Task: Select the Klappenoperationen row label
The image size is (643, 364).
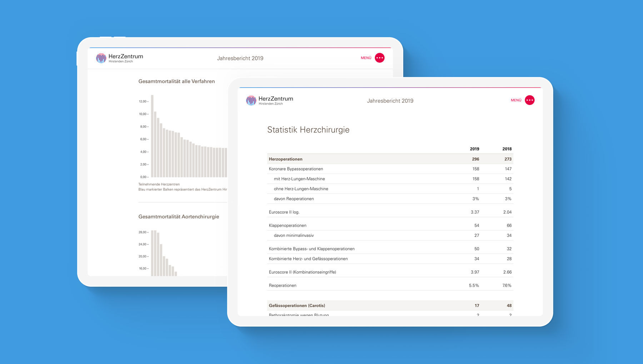Action: click(x=288, y=226)
